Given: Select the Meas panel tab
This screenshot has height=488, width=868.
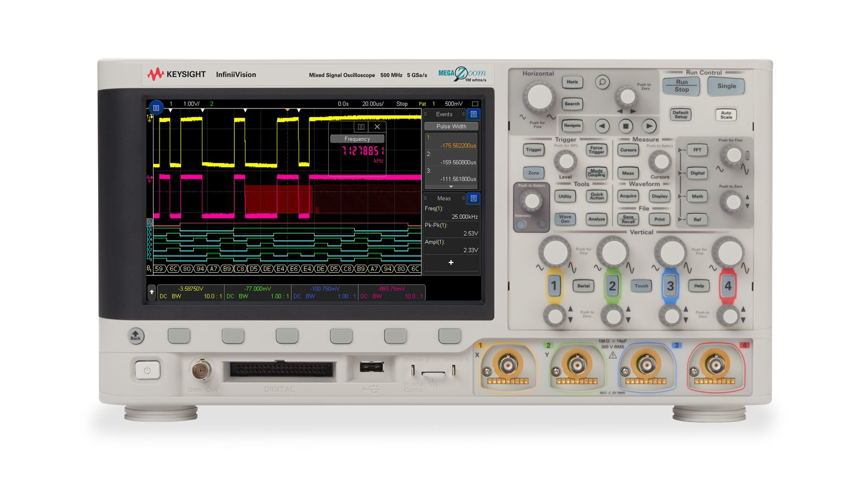Looking at the screenshot, I should tap(444, 198).
